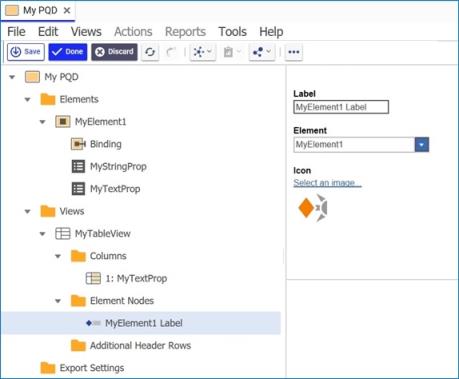Click the MyElement1 Label node icon
Viewport: 459px width, 379px height.
point(93,323)
